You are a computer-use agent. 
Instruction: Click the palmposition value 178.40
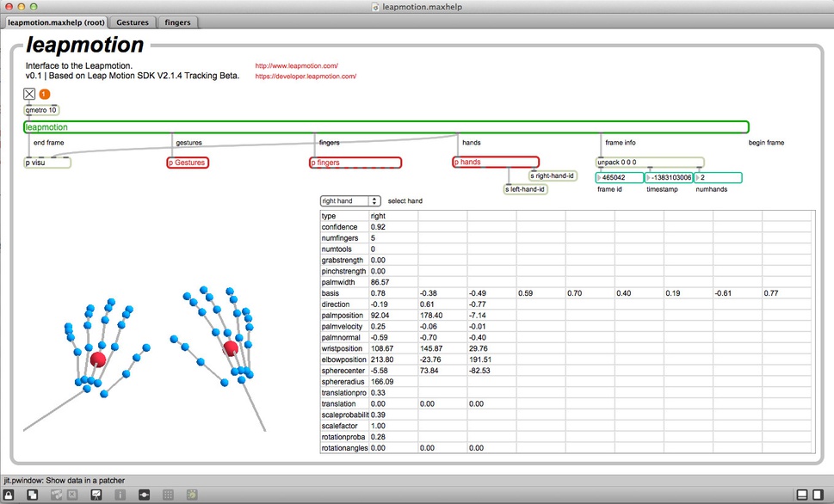[x=431, y=316]
